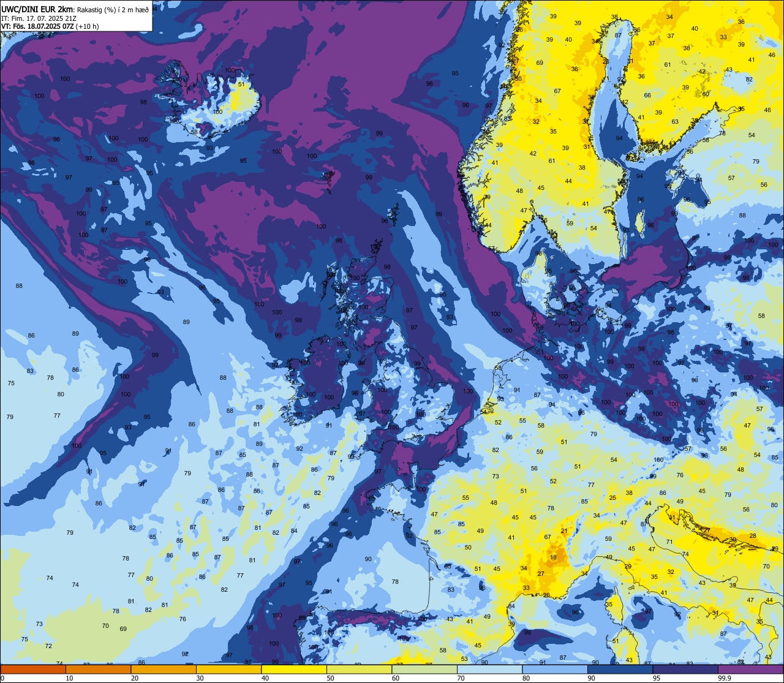The image size is (784, 683).
Task: Click the humidity value "21" on the map
Action: click(x=564, y=530)
